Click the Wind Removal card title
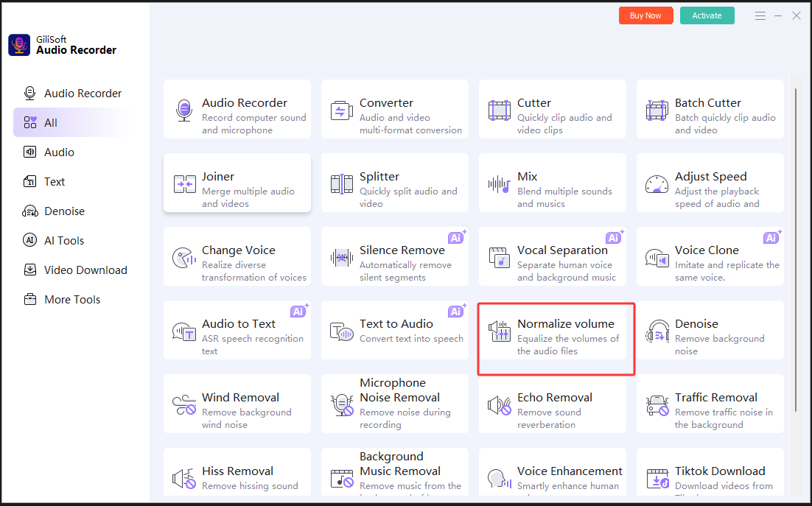Image resolution: width=812 pixels, height=506 pixels. [x=240, y=397]
